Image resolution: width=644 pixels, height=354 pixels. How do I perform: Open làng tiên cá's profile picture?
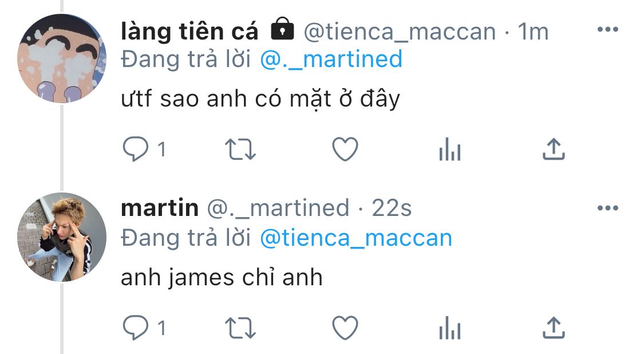coord(62,58)
